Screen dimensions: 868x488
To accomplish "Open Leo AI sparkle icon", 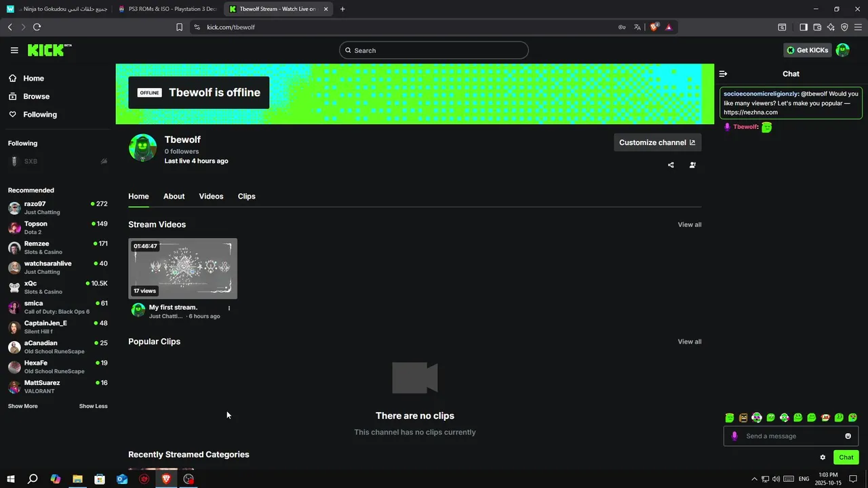I will pyautogui.click(x=831, y=27).
